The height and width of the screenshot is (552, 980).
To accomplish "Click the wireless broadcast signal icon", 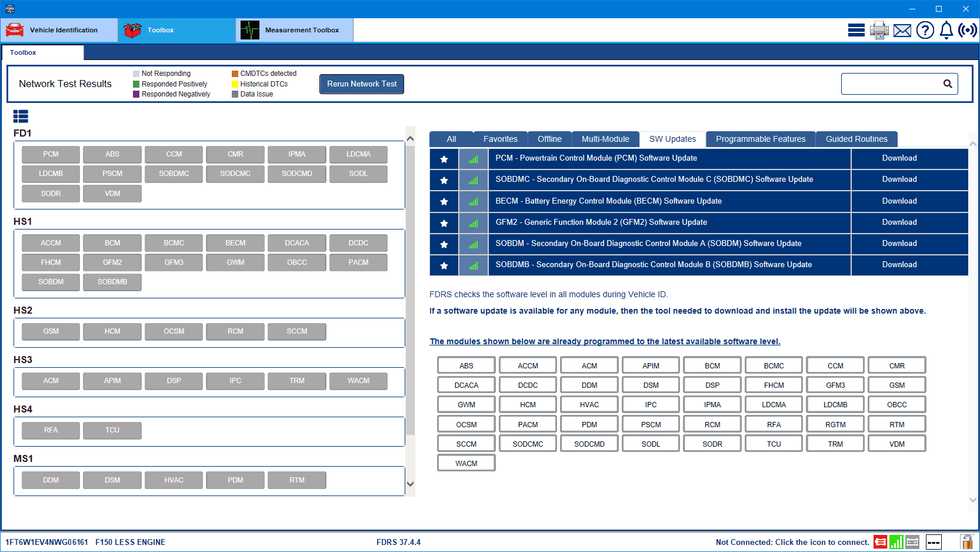I will click(967, 30).
